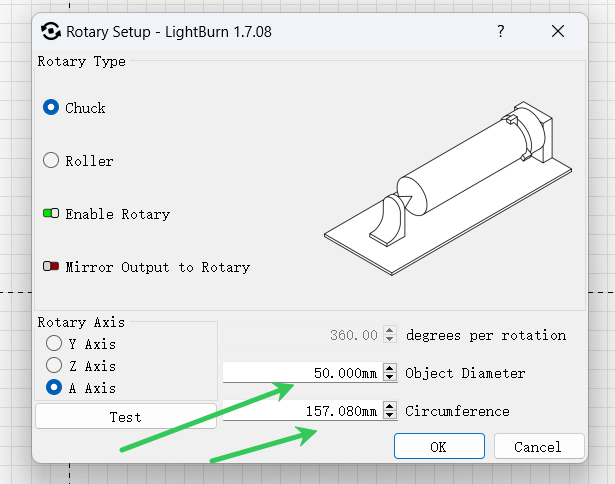Confirm with the OK button

click(x=439, y=446)
